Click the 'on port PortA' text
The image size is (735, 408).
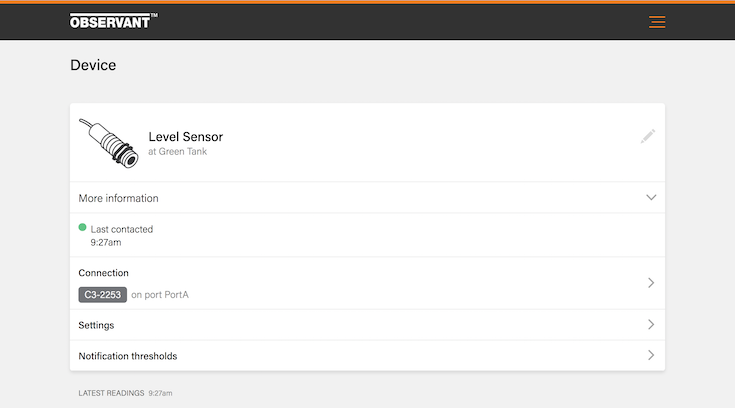160,295
